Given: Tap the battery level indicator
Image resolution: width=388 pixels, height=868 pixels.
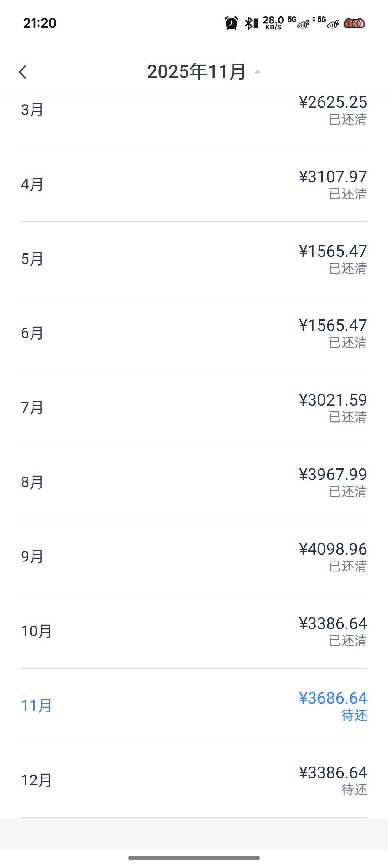Looking at the screenshot, I should (354, 23).
